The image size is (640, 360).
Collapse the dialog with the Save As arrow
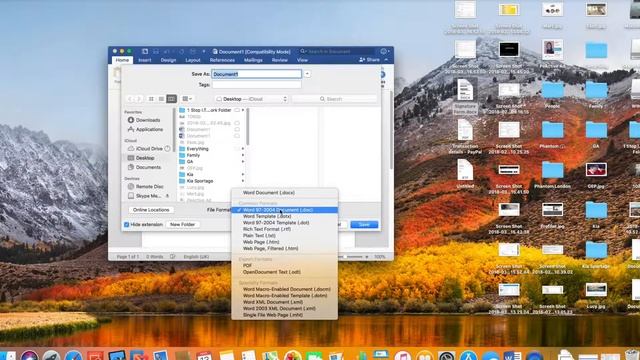pos(307,74)
